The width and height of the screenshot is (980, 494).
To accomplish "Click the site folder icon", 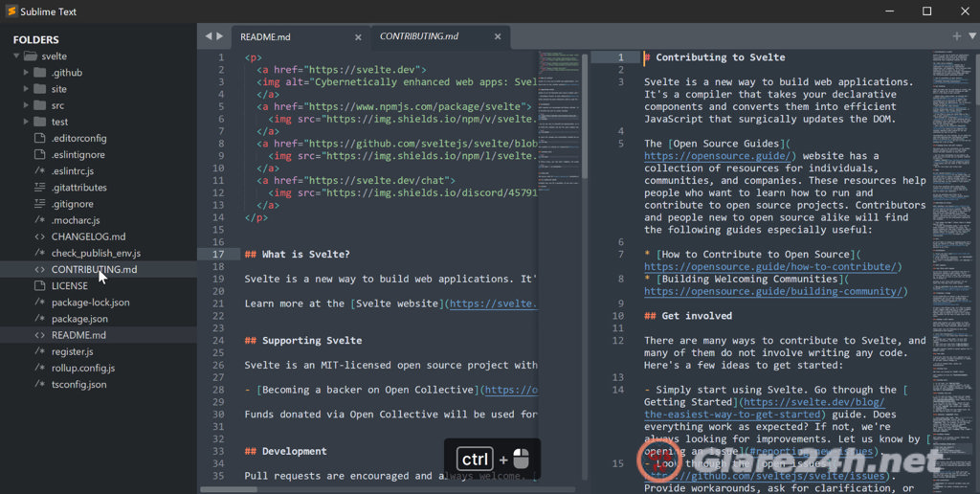I will 40,89.
